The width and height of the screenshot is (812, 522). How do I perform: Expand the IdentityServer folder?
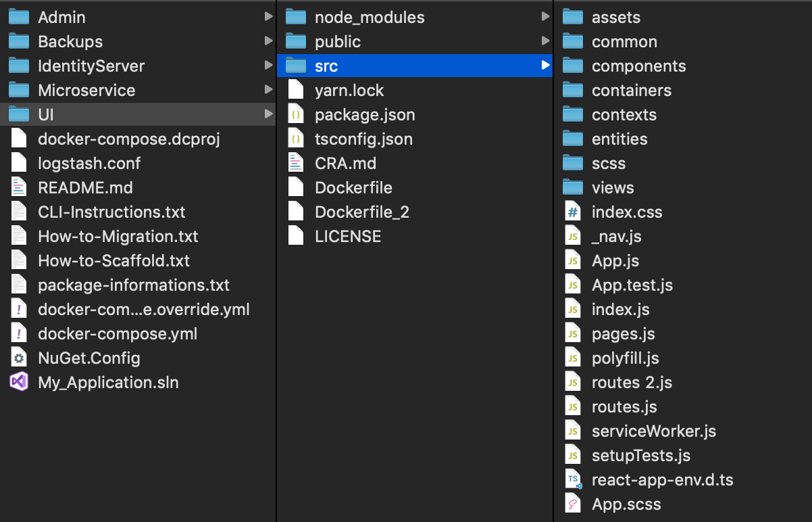269,66
